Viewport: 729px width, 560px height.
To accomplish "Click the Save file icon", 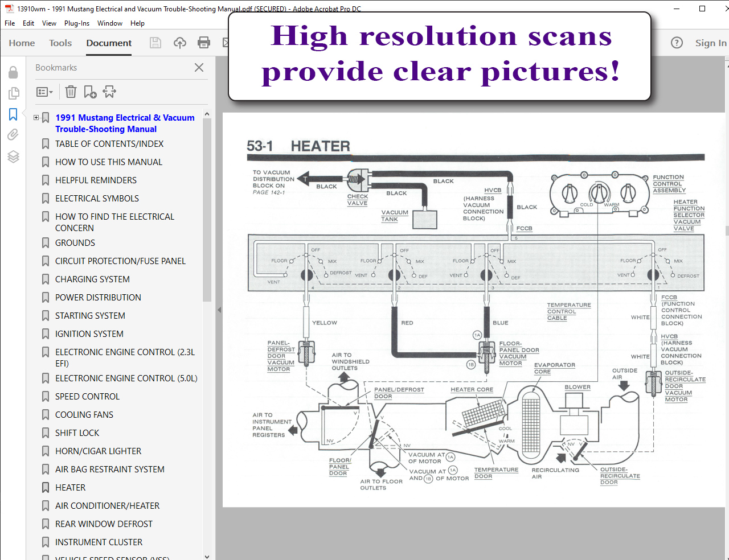I will [x=155, y=43].
